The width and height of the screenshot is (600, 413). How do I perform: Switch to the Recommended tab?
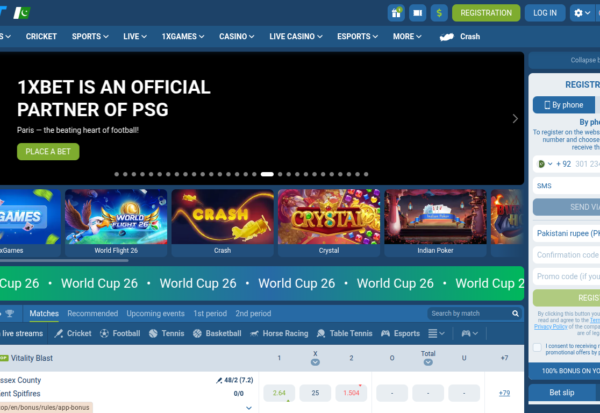93,313
